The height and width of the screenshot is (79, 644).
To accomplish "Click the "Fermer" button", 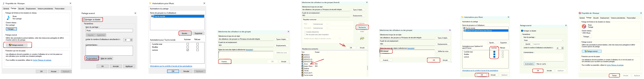I will click(614, 75).
